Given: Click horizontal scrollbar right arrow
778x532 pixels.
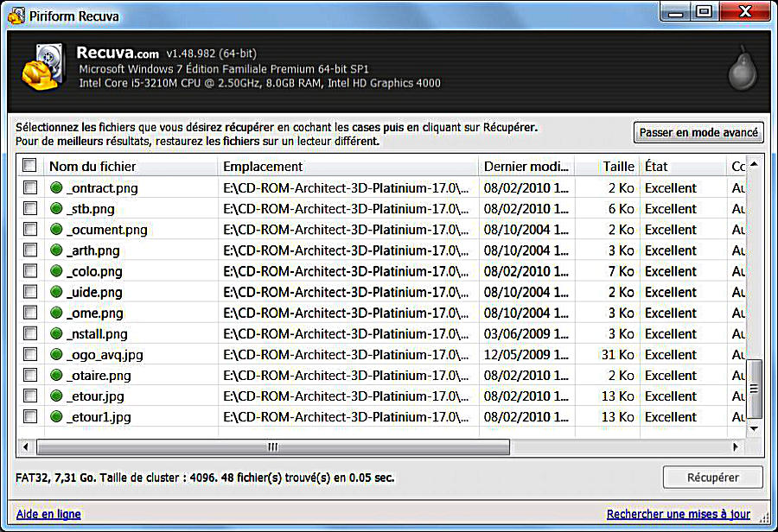Looking at the screenshot, I should pyautogui.click(x=736, y=447).
